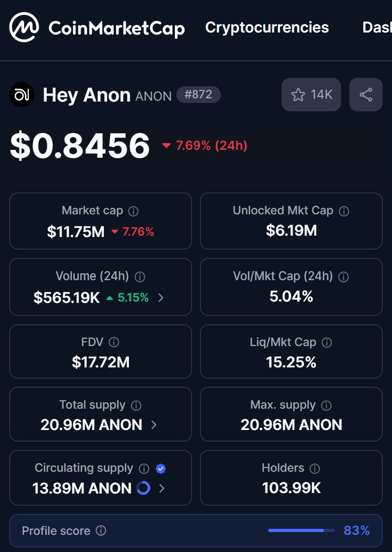The height and width of the screenshot is (552, 392).
Task: Click the Profile score progress bar
Action: point(301,530)
